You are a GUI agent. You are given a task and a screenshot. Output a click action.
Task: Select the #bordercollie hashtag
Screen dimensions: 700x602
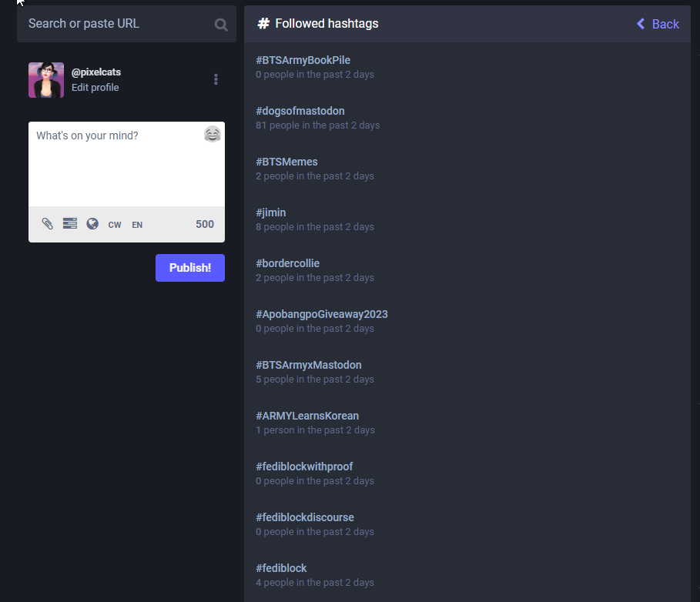[287, 263]
